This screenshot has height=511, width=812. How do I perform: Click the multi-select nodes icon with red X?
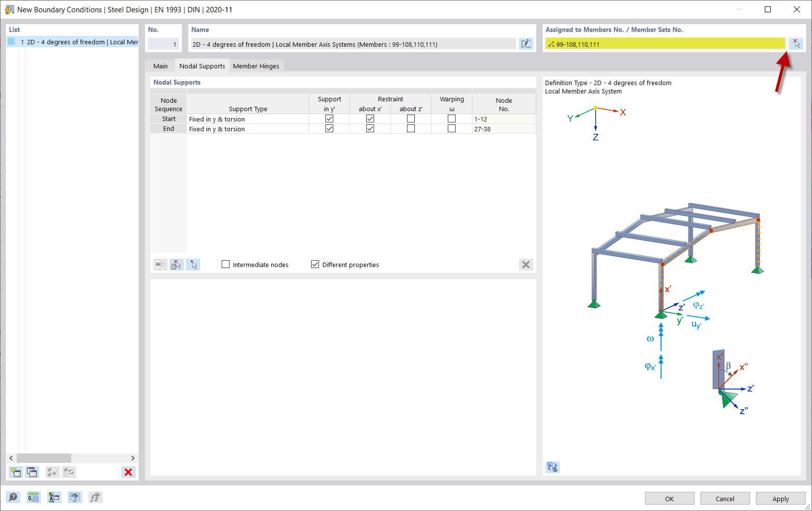coord(176,265)
